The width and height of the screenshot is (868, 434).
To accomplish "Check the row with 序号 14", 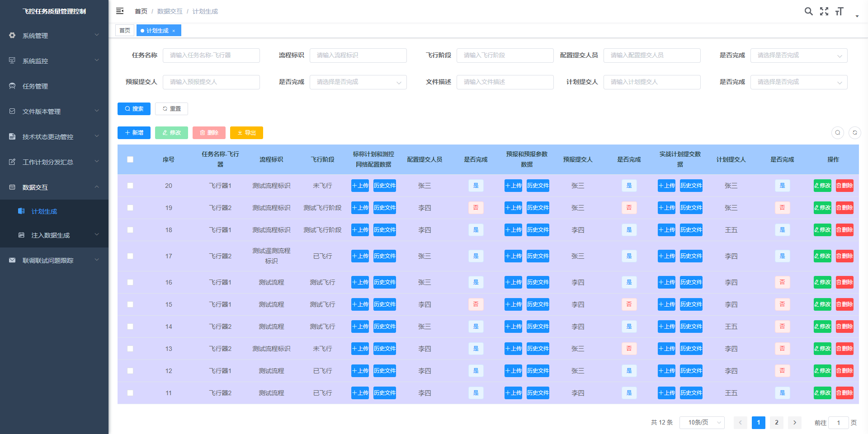I will point(130,327).
